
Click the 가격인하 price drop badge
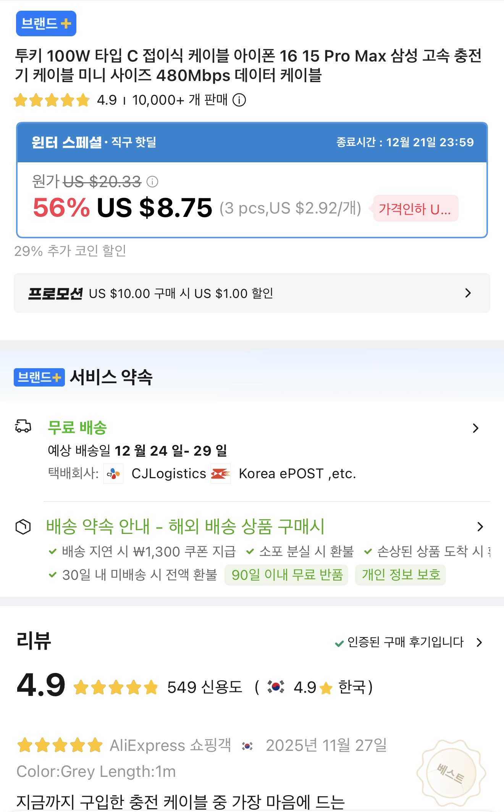pyautogui.click(x=415, y=209)
